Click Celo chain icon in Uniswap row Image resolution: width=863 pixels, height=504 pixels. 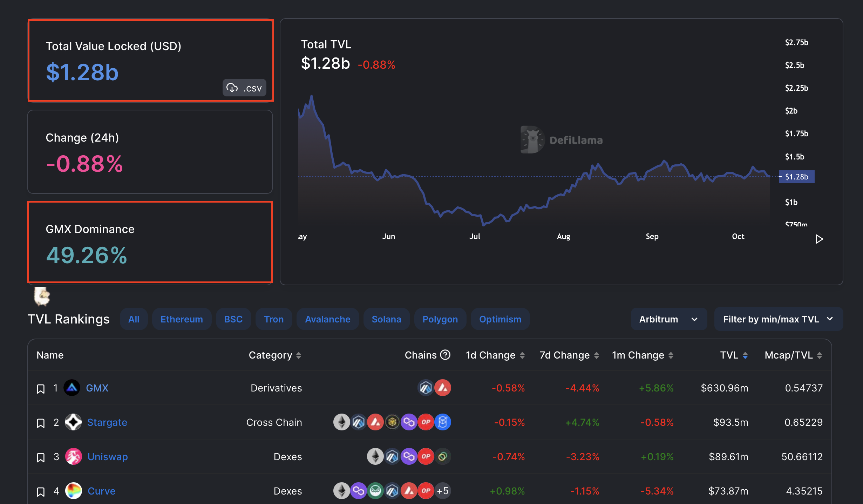coord(443,457)
